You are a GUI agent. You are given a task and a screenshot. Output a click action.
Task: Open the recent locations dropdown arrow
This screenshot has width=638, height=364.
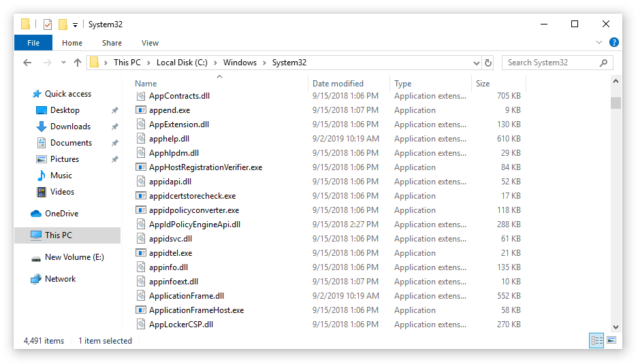click(63, 63)
